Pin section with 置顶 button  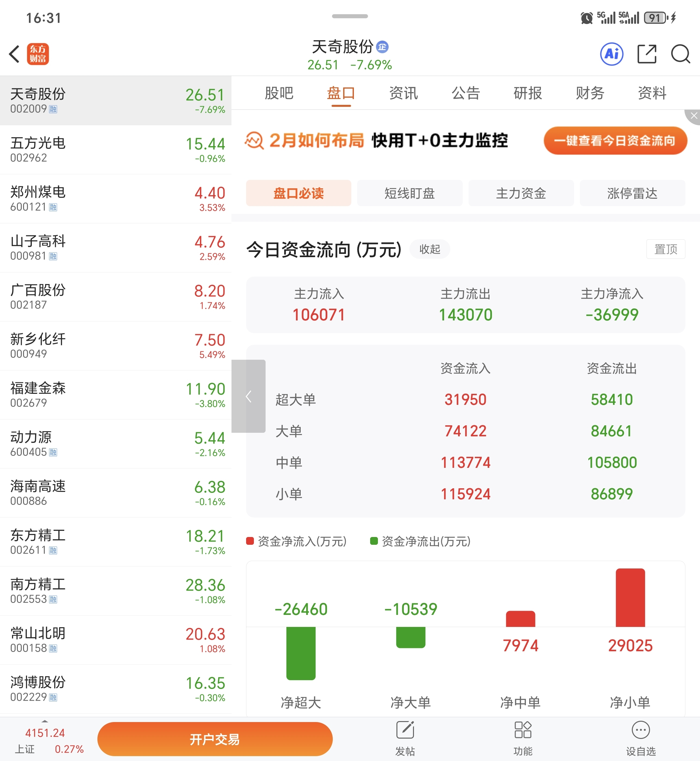tap(665, 249)
